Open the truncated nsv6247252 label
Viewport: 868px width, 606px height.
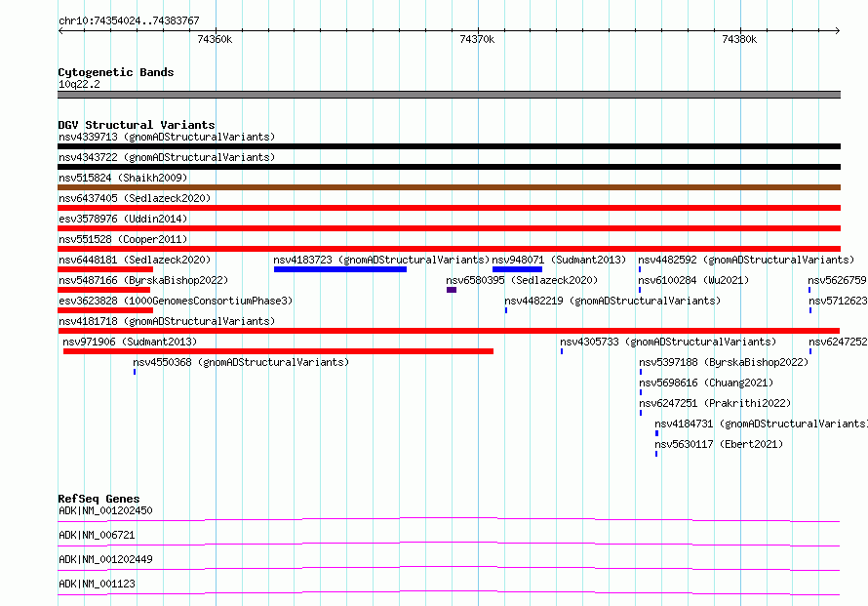[838, 342]
